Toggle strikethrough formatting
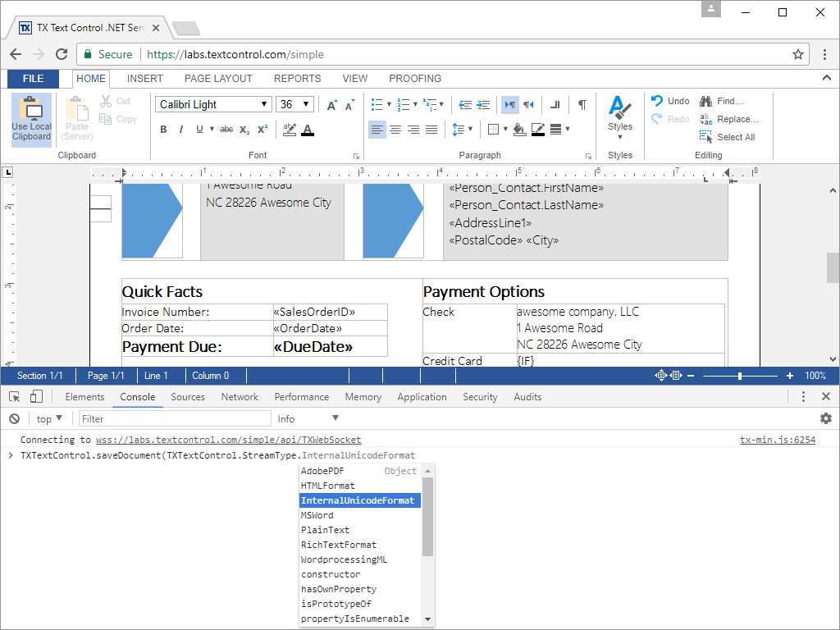 226,130
